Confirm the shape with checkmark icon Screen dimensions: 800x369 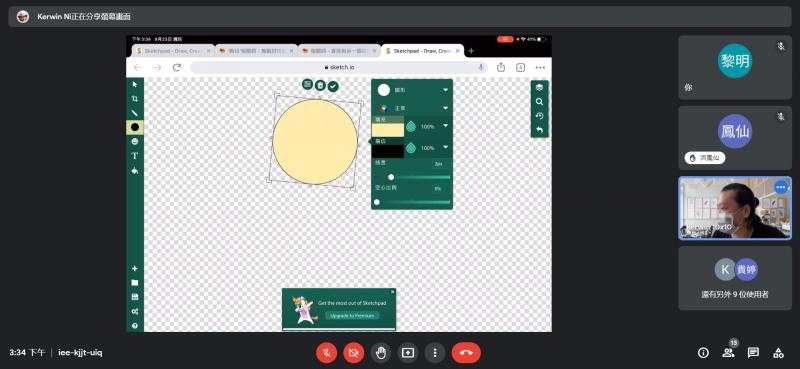tap(333, 86)
